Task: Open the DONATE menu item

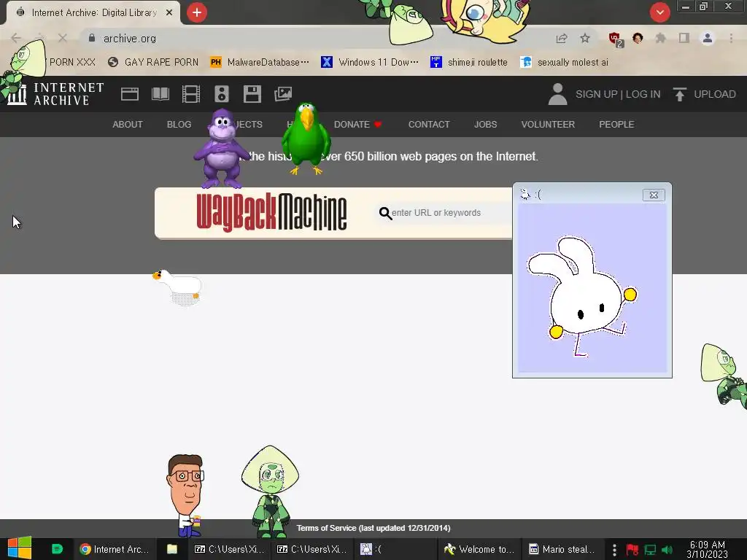Action: coord(357,124)
